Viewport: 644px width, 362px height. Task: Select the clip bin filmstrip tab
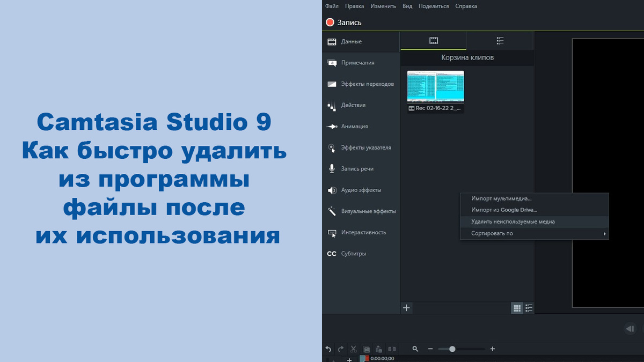[x=433, y=41]
